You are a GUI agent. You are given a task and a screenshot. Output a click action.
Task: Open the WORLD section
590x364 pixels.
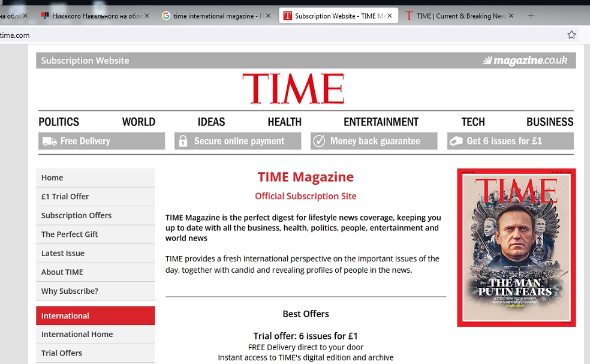point(139,122)
